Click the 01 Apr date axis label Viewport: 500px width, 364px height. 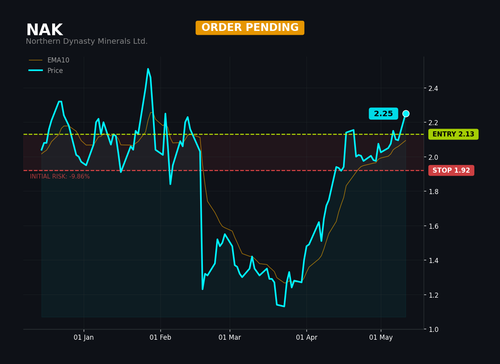(306, 337)
